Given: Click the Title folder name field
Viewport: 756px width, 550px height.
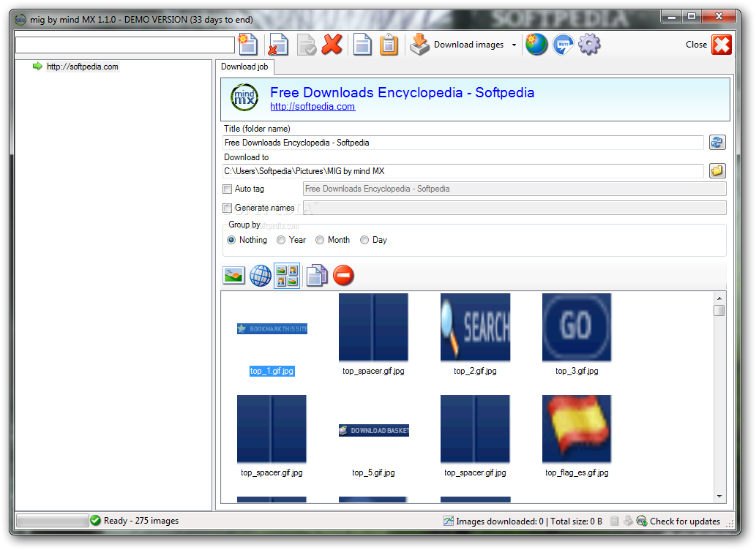Looking at the screenshot, I should tap(463, 143).
